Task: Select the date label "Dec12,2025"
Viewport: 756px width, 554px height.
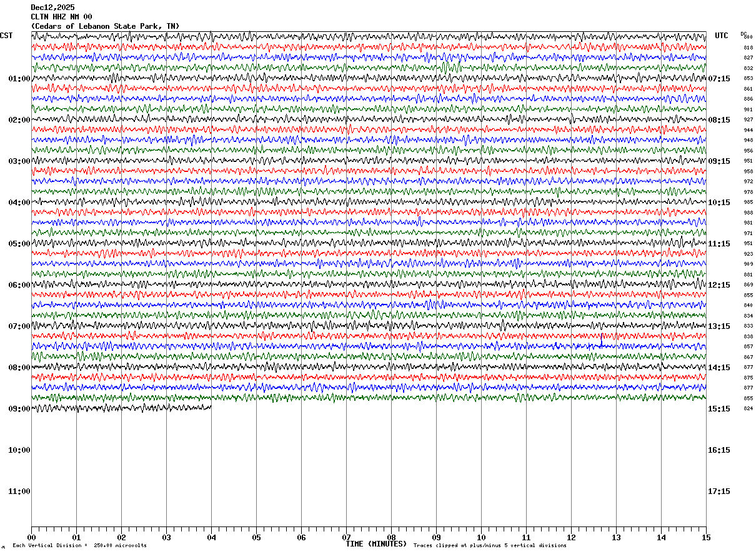Action: point(53,8)
